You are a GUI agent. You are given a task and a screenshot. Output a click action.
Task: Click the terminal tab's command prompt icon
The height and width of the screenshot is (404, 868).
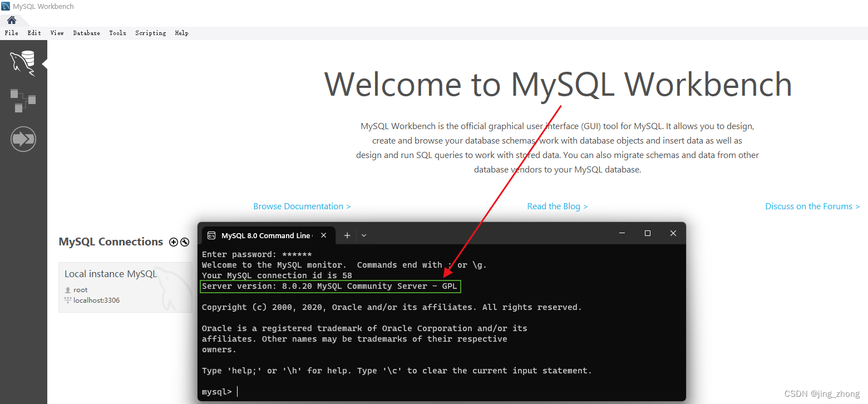click(x=211, y=235)
